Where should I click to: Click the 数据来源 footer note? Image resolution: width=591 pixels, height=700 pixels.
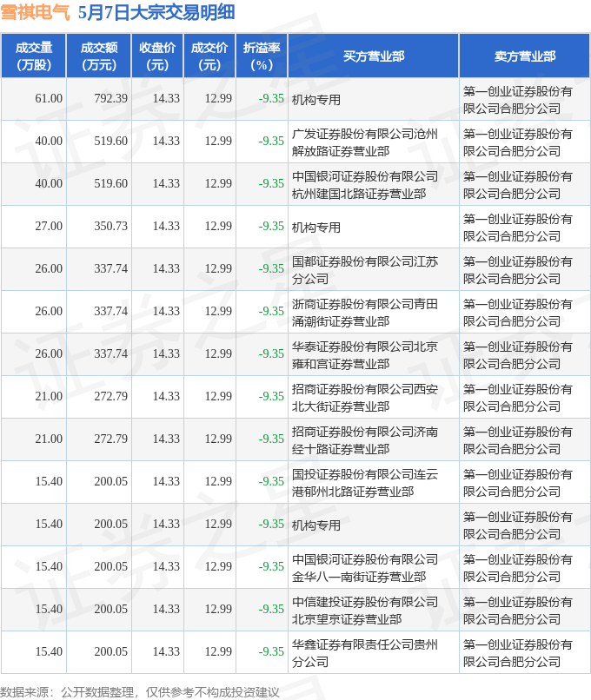coord(140,692)
